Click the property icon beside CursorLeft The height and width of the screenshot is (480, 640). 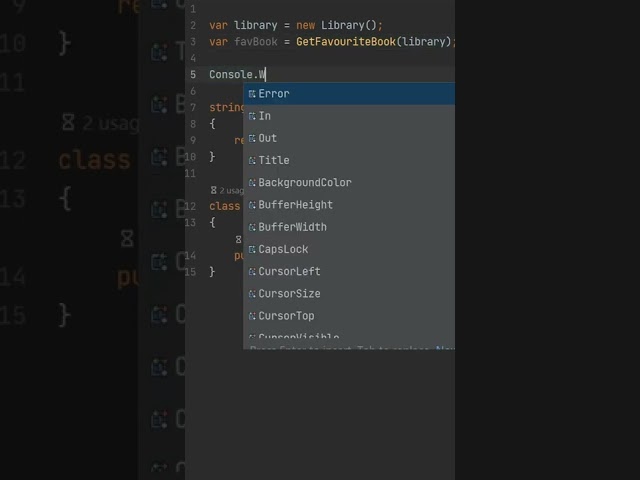click(252, 271)
